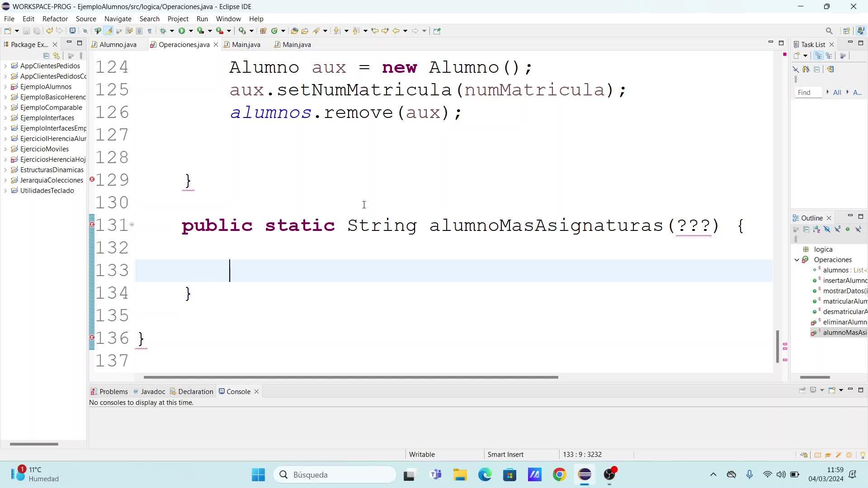Click the Debug bug icon in toolbar
Viewport: 868px width, 488px height.
point(163,31)
